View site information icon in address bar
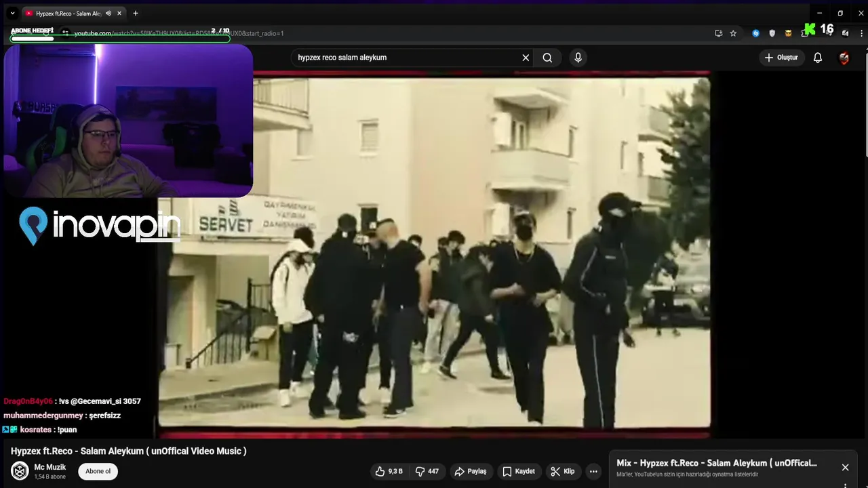Image resolution: width=868 pixels, height=488 pixels. (65, 33)
